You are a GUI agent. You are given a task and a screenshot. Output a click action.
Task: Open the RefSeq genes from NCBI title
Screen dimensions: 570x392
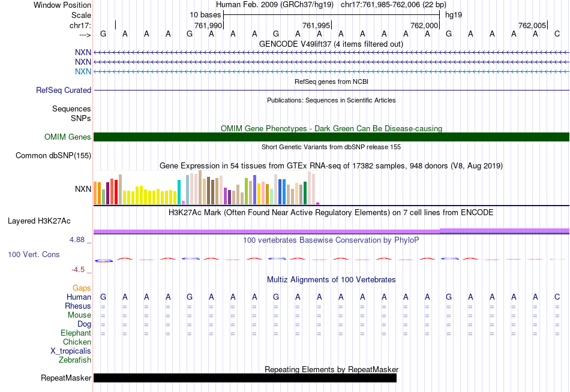point(331,82)
